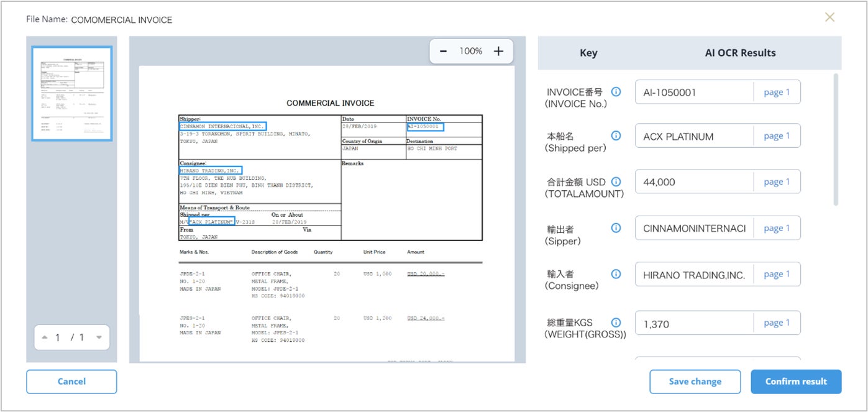Image resolution: width=868 pixels, height=412 pixels.
Task: Click info icon beside WEIGHT(GROSS) key
Action: pos(616,323)
